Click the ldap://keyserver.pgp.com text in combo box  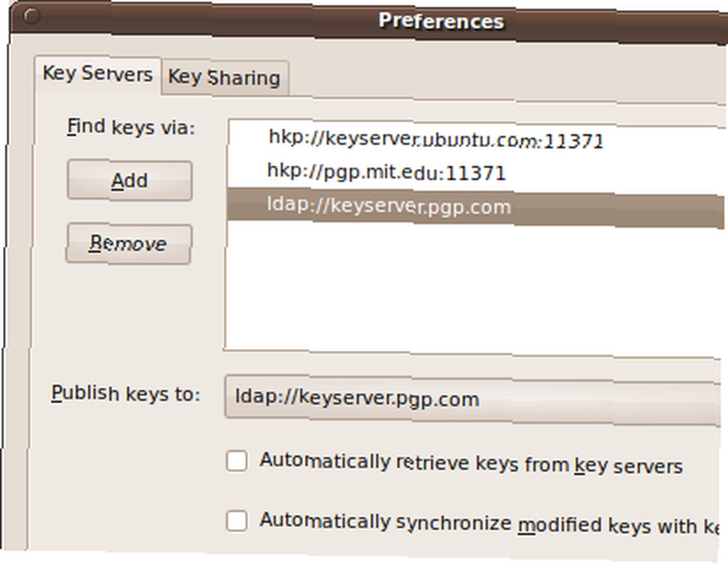[357, 398]
